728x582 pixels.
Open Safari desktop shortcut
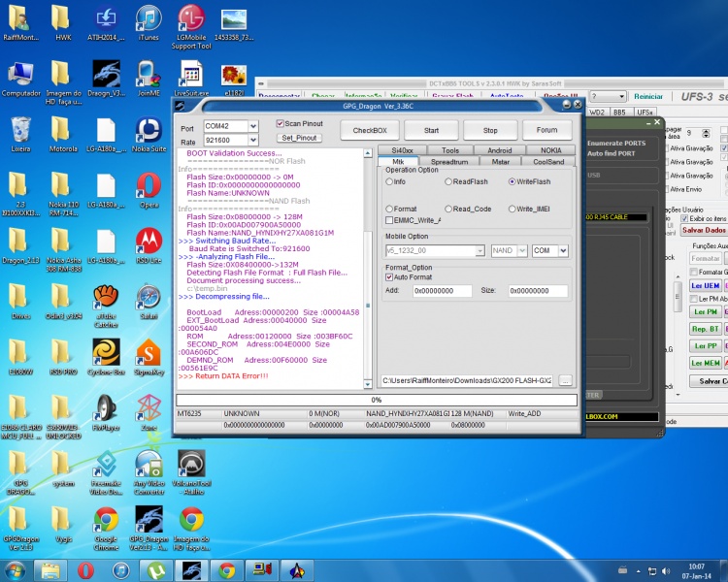click(x=149, y=302)
